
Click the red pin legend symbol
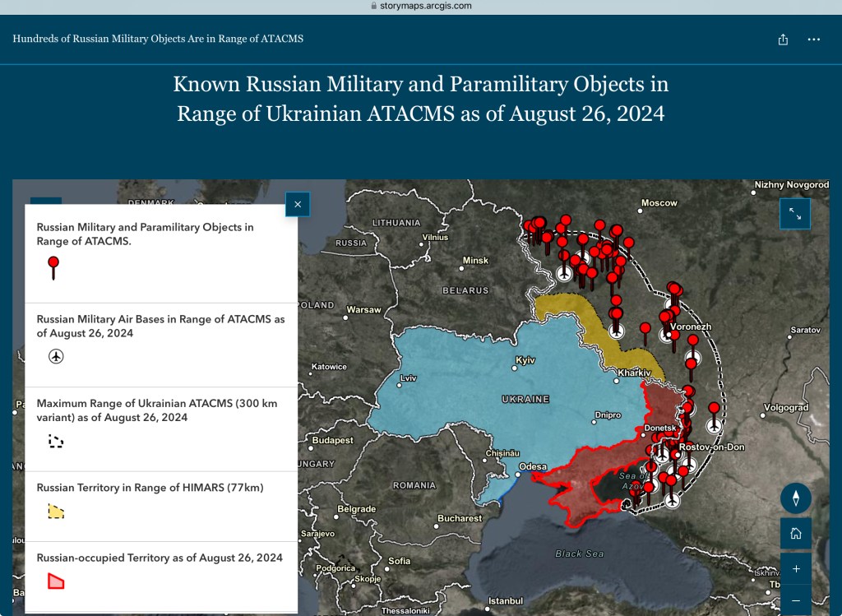click(53, 267)
